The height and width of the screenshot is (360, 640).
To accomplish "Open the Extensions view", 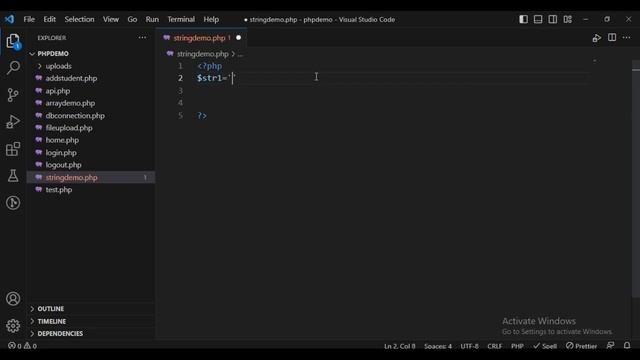I will tap(13, 149).
